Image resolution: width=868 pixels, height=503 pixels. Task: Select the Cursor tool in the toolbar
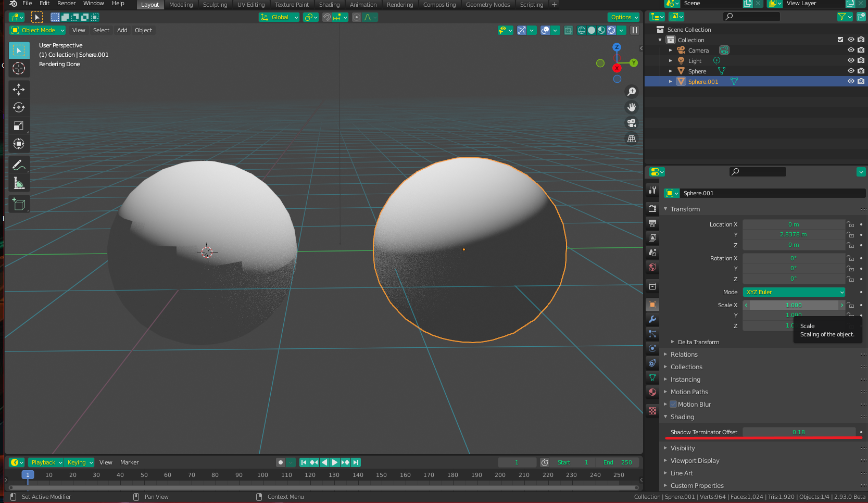point(19,68)
